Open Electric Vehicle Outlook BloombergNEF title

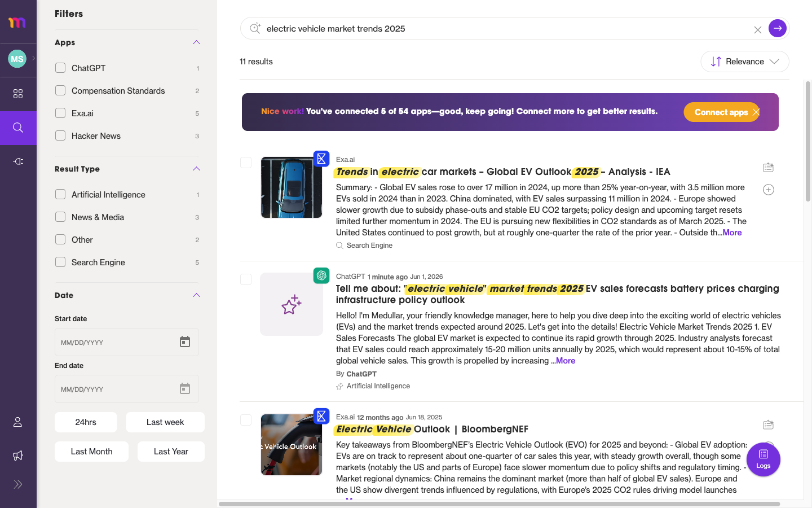[432, 429]
